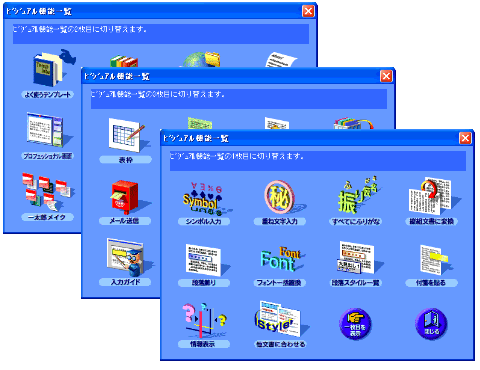Open the 段落飾り paragraph decoration icon
The image size is (480, 370).
pos(204,259)
